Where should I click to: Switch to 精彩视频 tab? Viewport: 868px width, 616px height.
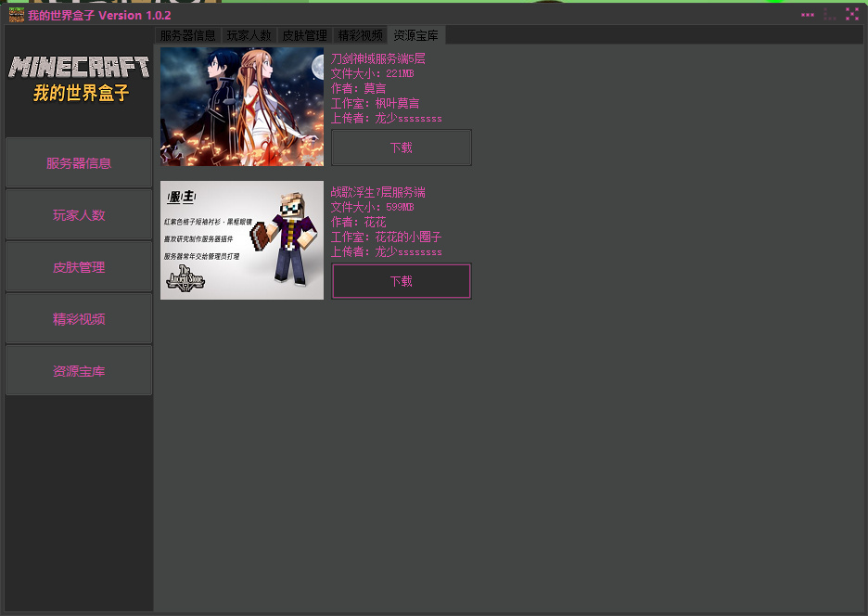click(360, 35)
